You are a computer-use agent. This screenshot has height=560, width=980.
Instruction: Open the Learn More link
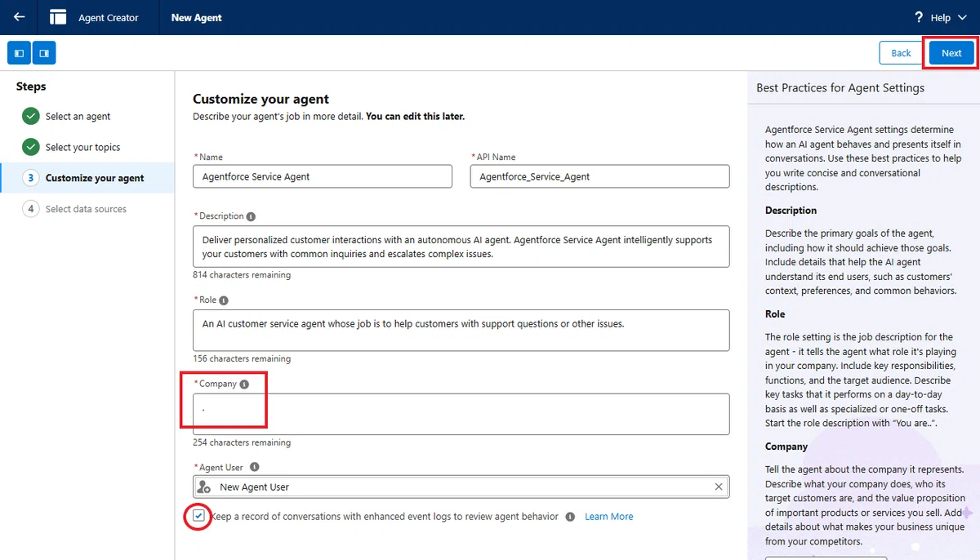pos(609,517)
